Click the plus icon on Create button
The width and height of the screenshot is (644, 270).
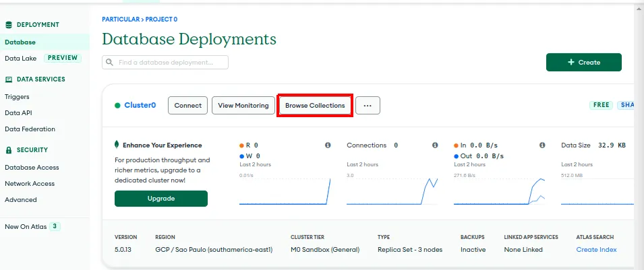tap(571, 63)
